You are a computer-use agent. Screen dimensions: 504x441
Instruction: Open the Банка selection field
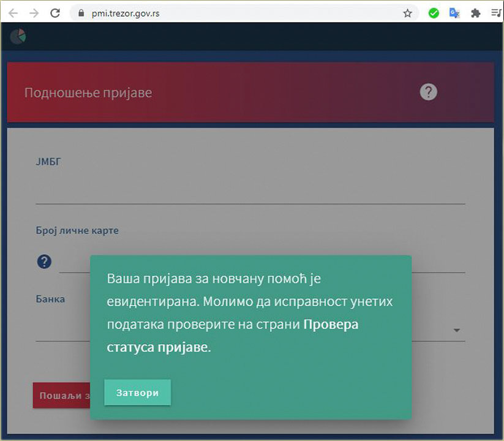(61, 330)
